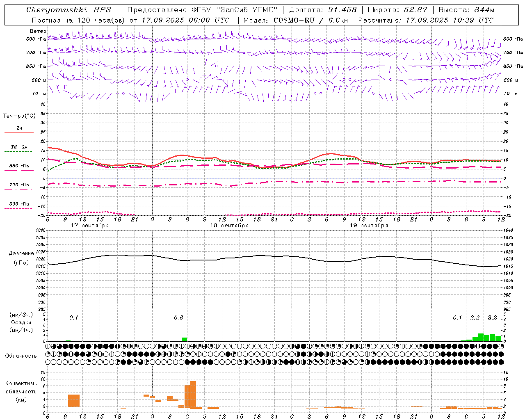The width and height of the screenshot is (525, 420).
Task: Select the Прогноз на 120 часа(ов) text
Action: [x=79, y=20]
